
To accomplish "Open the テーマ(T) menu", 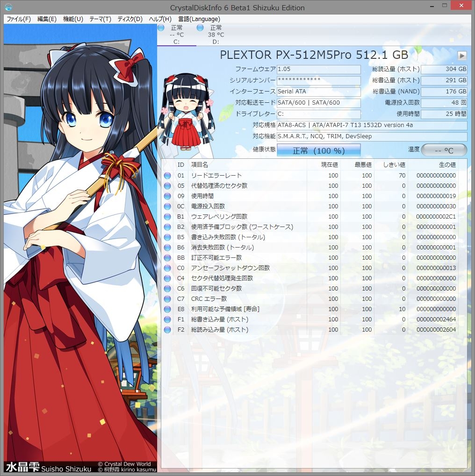I will tap(101, 19).
